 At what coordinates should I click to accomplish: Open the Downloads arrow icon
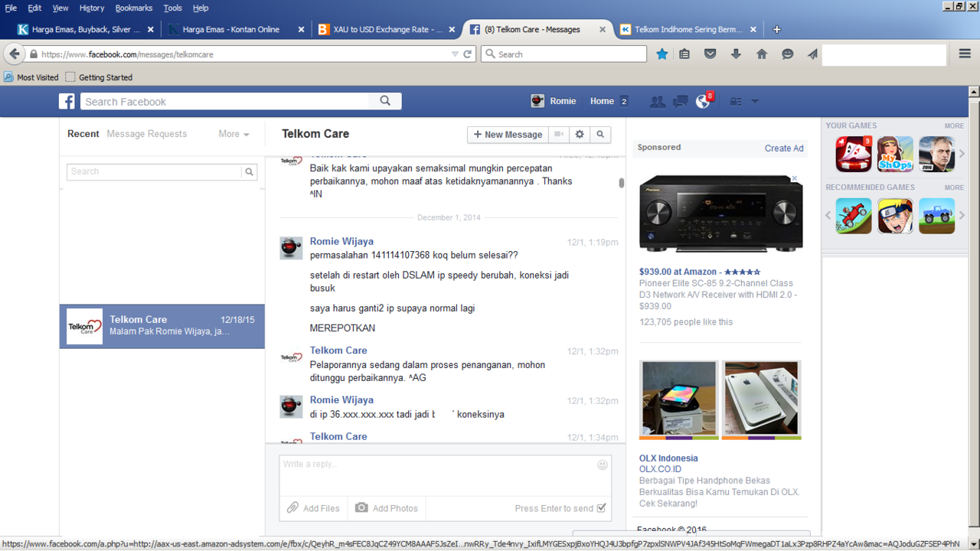click(736, 54)
